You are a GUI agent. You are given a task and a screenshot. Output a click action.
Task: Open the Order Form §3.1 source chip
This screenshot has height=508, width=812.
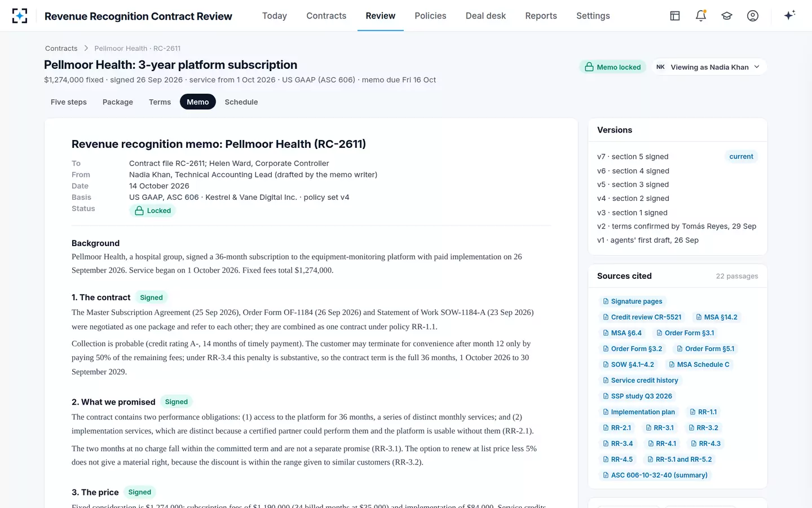point(685,333)
